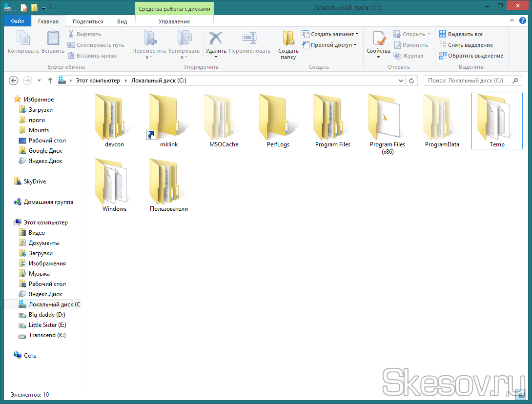Switch to the View ribbon tab

(122, 21)
